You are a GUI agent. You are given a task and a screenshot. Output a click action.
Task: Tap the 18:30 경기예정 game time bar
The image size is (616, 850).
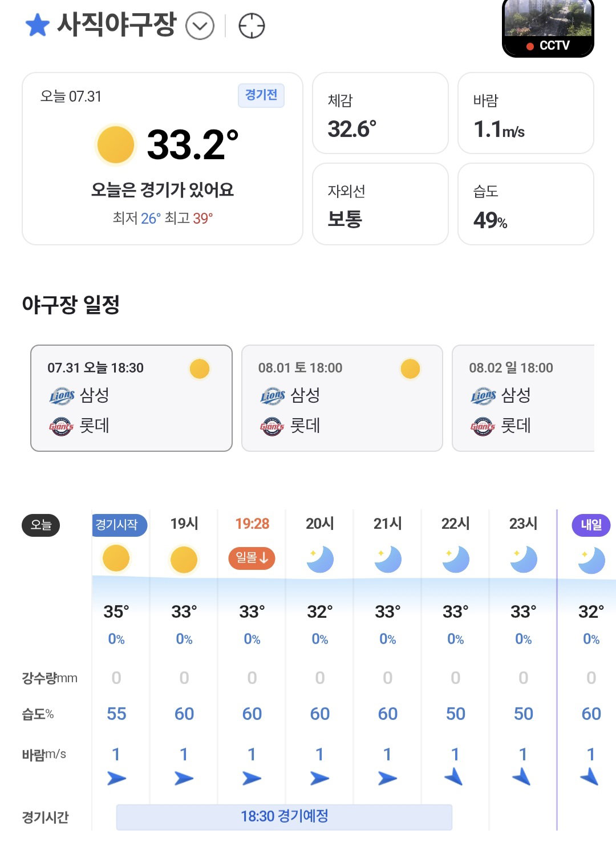click(284, 817)
